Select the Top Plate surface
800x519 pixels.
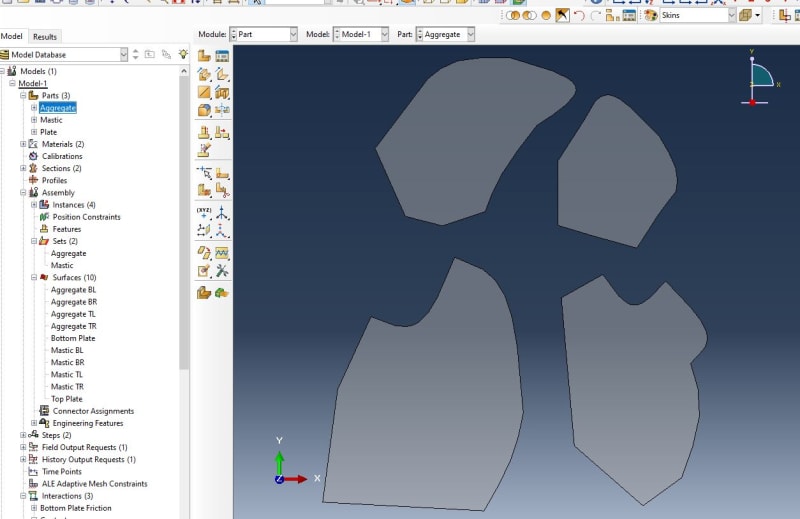coord(66,399)
